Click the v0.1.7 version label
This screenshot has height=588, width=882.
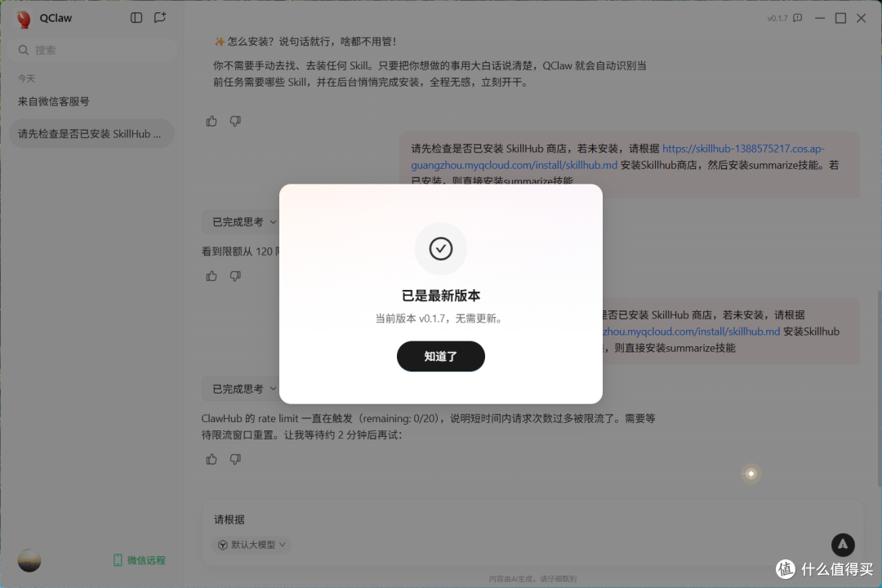point(777,19)
